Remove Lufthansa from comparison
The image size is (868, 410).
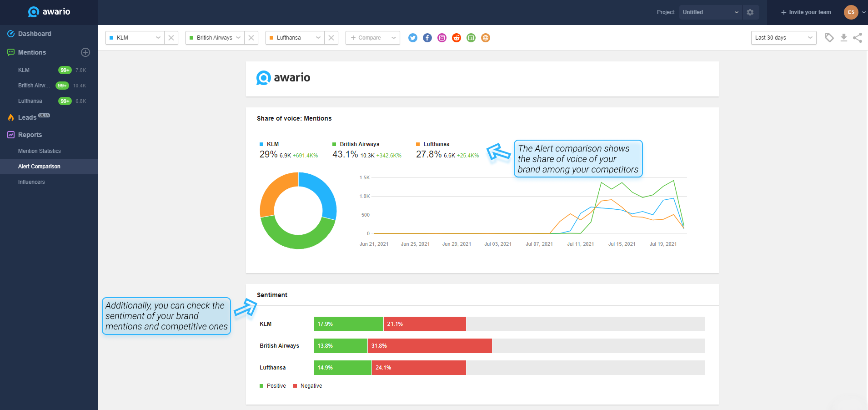pyautogui.click(x=331, y=38)
